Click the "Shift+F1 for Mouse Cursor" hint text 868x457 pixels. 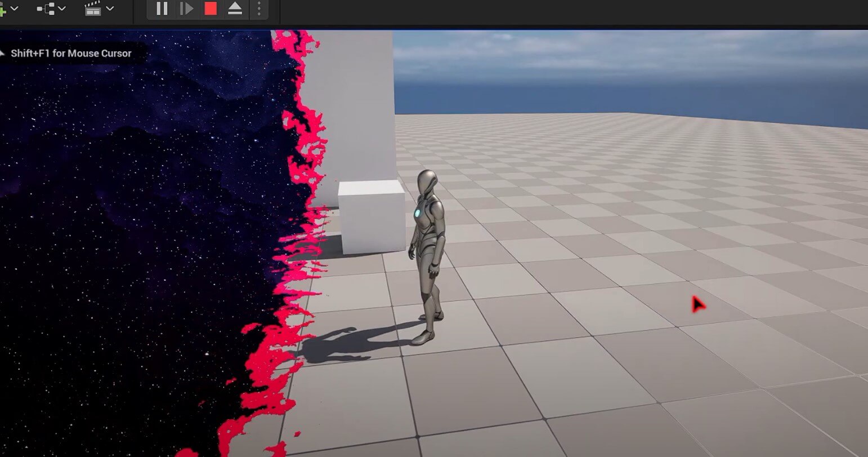71,54
